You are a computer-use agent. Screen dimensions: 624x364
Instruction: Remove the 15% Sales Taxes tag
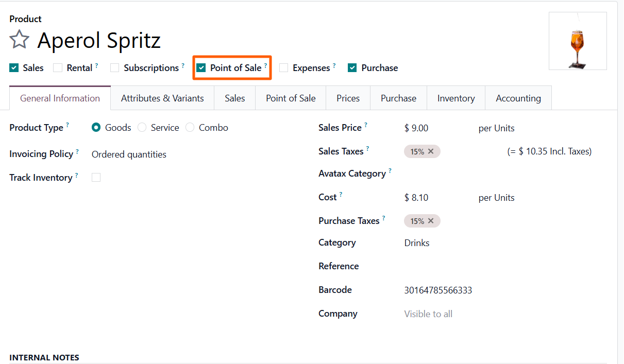tap(431, 151)
